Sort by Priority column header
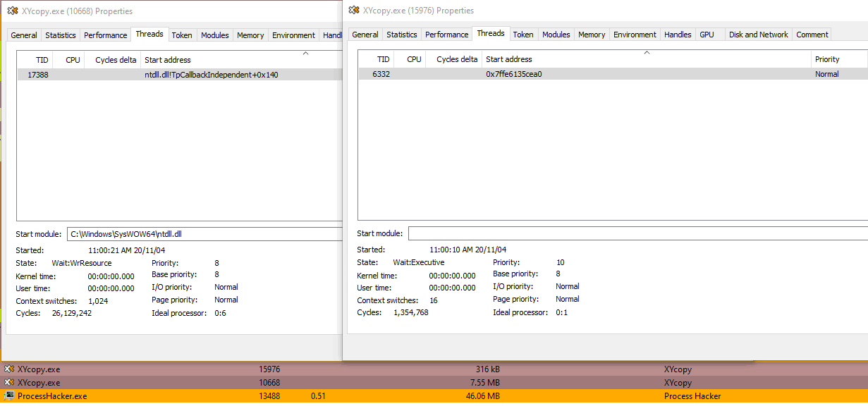The image size is (868, 411). tap(827, 59)
